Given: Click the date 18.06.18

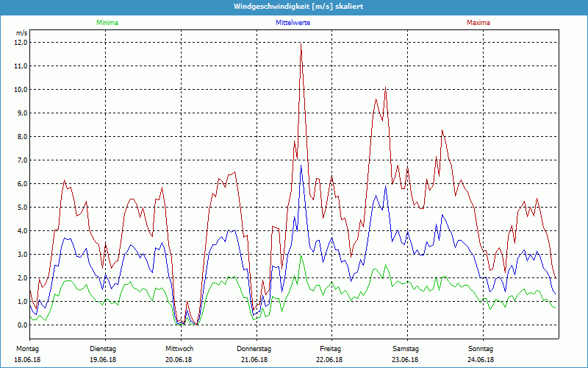Looking at the screenshot, I should tap(27, 360).
